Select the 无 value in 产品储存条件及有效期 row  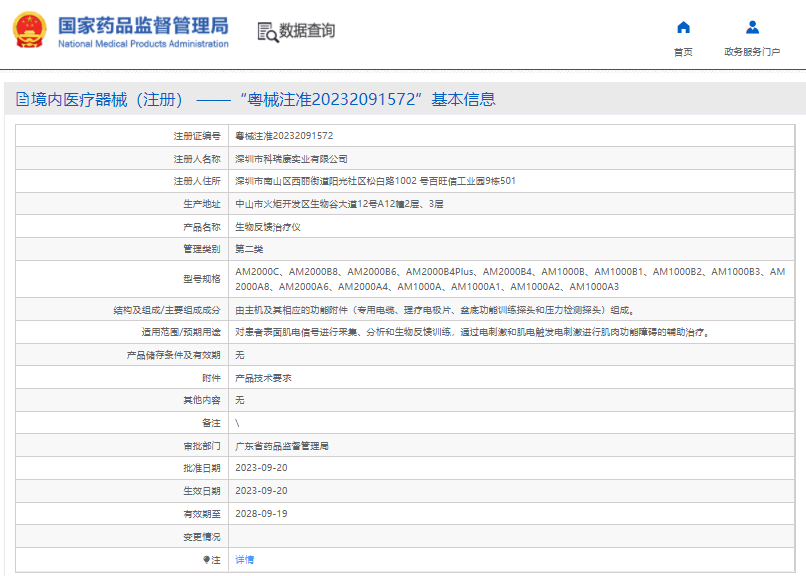tap(240, 355)
